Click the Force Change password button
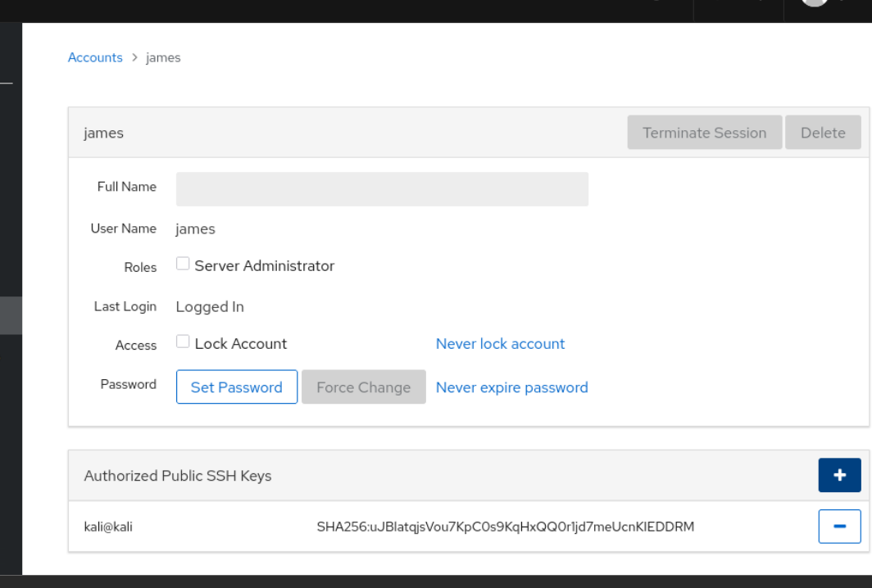Screen dimensions: 872x588 tap(363, 387)
